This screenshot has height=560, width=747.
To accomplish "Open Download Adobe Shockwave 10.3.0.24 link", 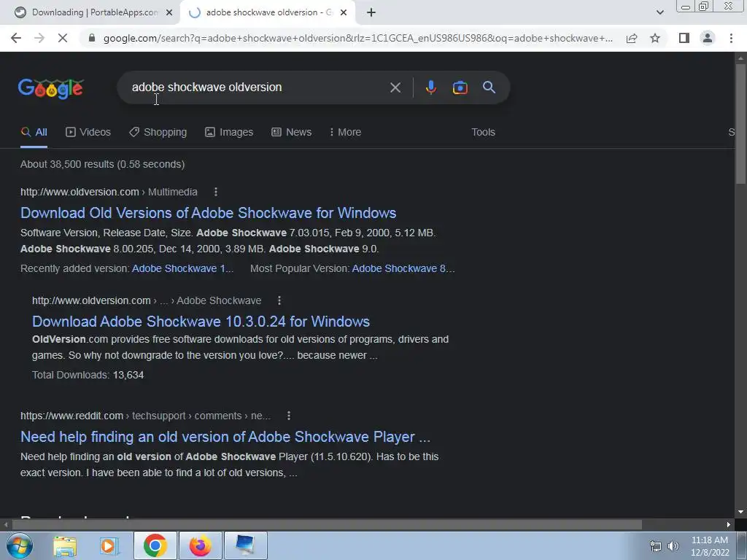I will pos(201,322).
